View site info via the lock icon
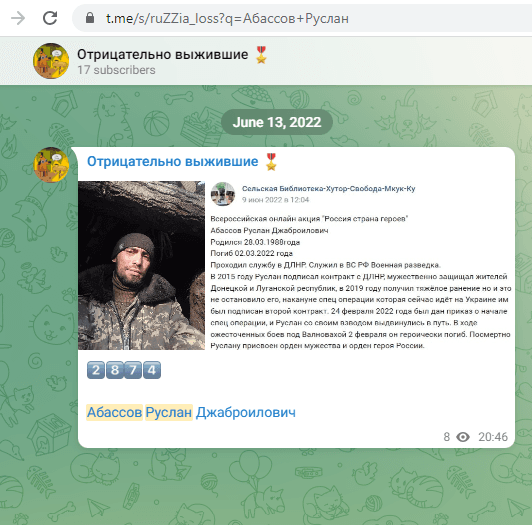This screenshot has width=532, height=525. tap(90, 18)
